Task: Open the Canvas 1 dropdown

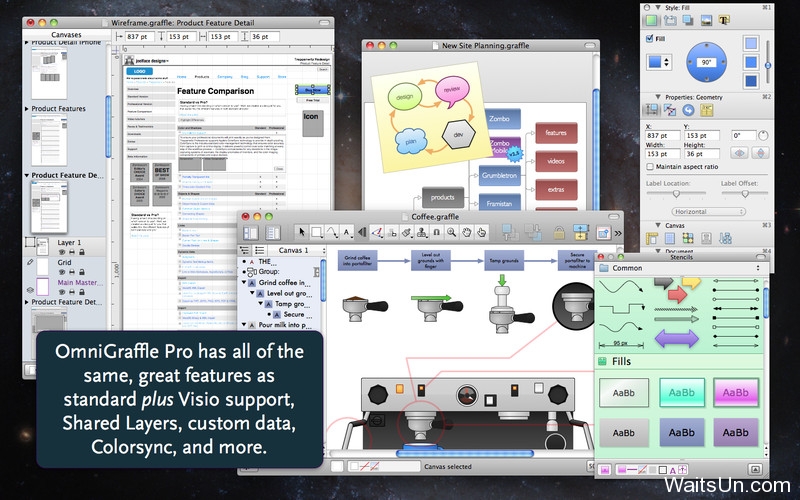Action: tap(300, 249)
